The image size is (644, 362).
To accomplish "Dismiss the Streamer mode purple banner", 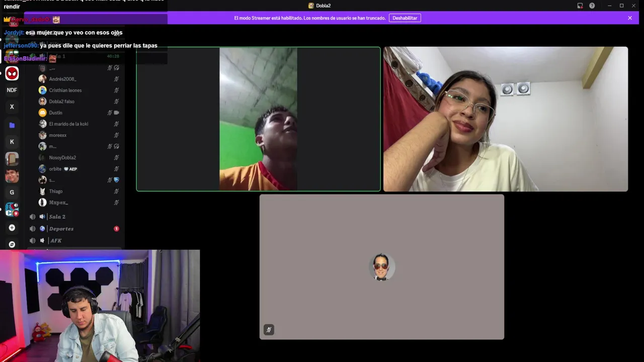I will tap(629, 18).
